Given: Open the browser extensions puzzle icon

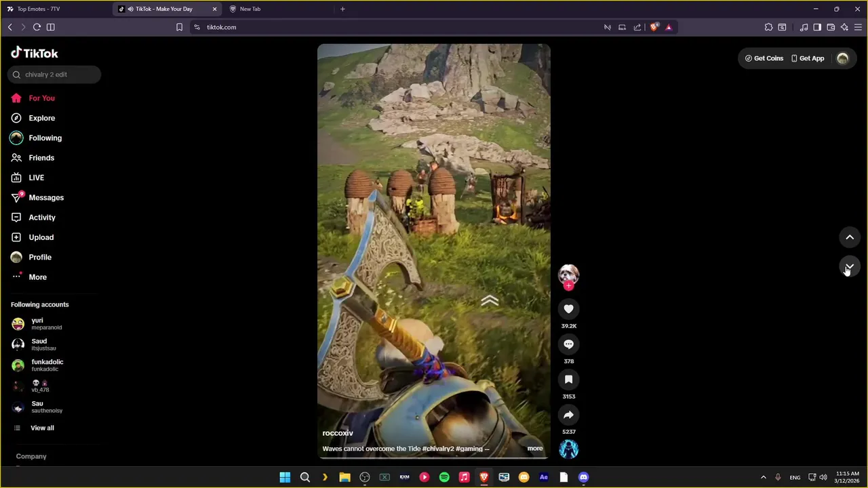Looking at the screenshot, I should pyautogui.click(x=768, y=27).
